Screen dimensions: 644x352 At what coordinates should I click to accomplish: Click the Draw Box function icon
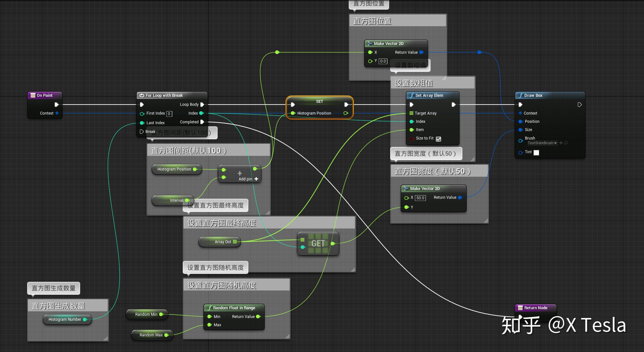pyautogui.click(x=521, y=95)
